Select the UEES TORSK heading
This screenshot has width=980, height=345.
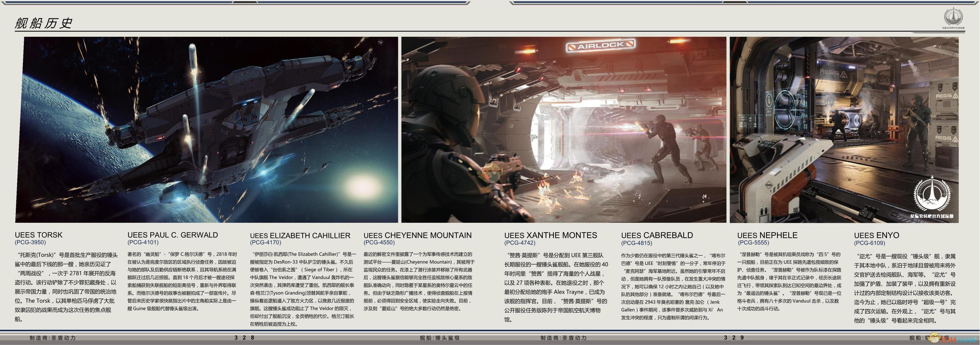point(38,235)
